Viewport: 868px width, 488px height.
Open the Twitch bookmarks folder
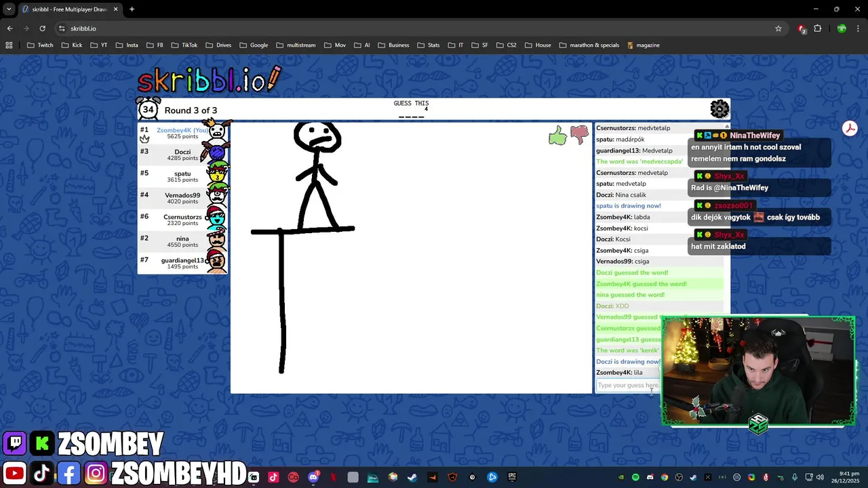(40, 45)
